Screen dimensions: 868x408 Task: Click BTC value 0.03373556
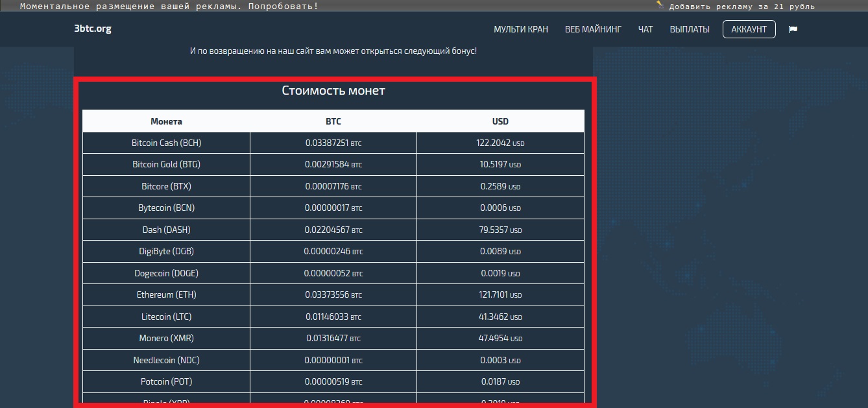(333, 295)
